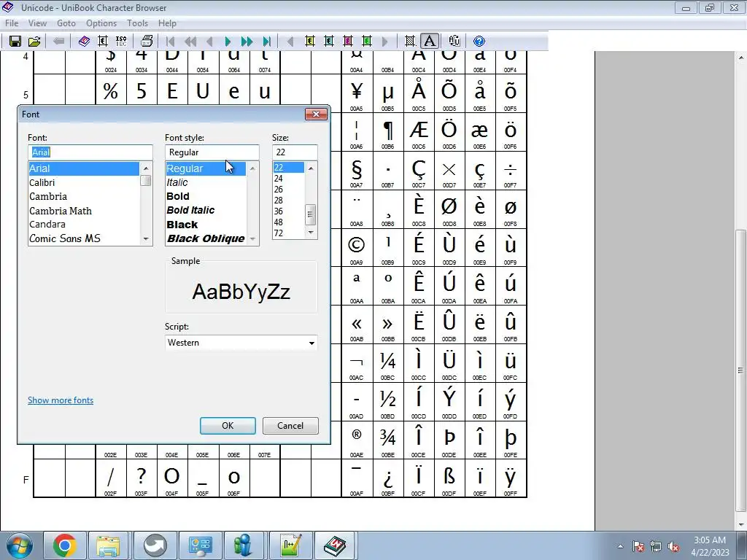747x560 pixels.
Task: Click OK in the Font dialog
Action: click(228, 426)
